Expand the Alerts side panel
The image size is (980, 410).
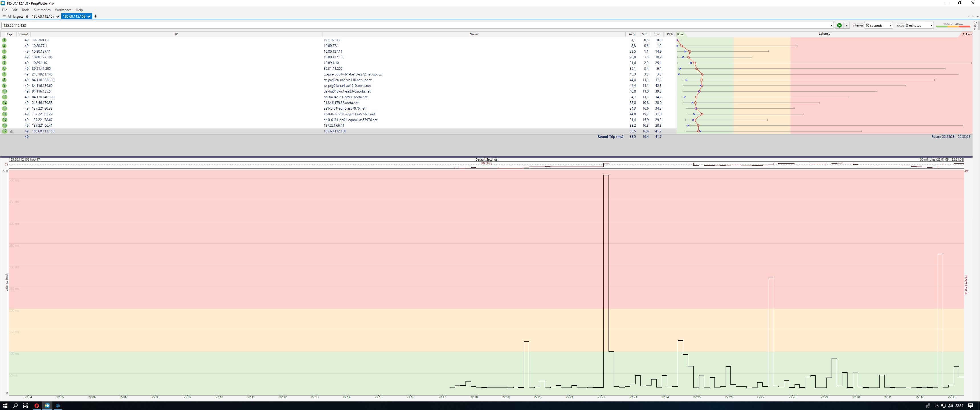(x=976, y=25)
